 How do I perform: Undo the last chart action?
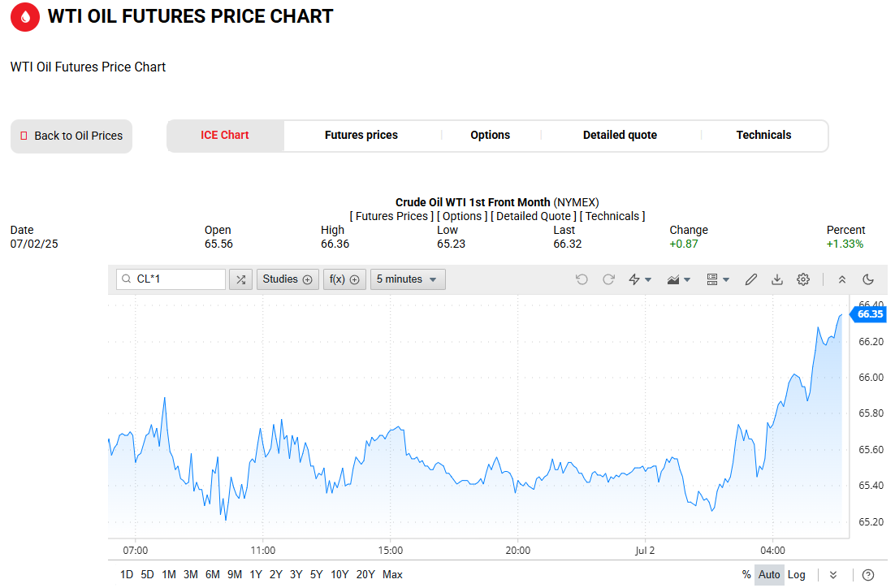[x=582, y=279]
